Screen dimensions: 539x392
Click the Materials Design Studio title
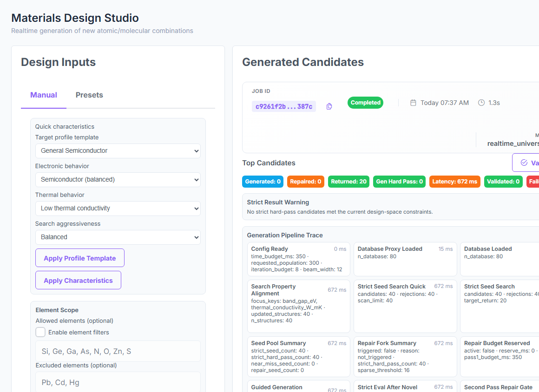(75, 18)
